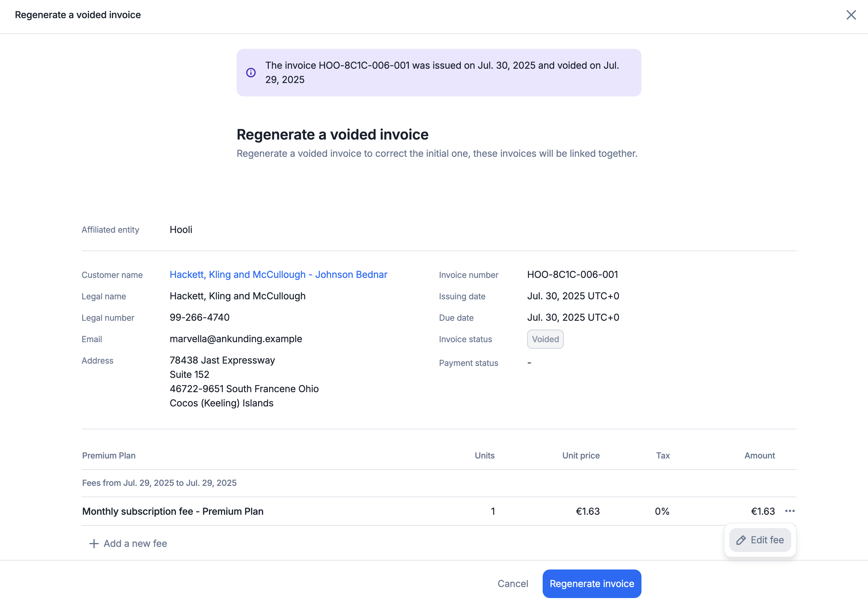Click the Issuing date value
Screen dimensions: 868x604
[573, 296]
